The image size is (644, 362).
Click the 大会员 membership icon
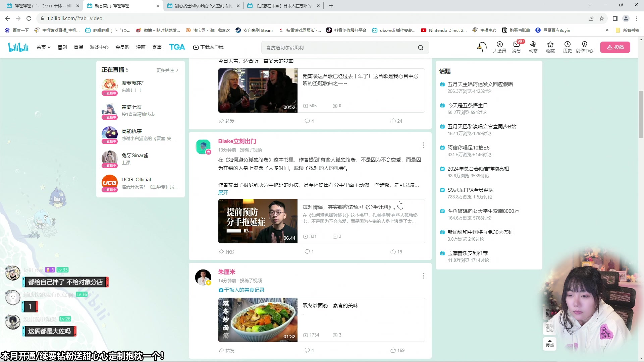coord(499,47)
